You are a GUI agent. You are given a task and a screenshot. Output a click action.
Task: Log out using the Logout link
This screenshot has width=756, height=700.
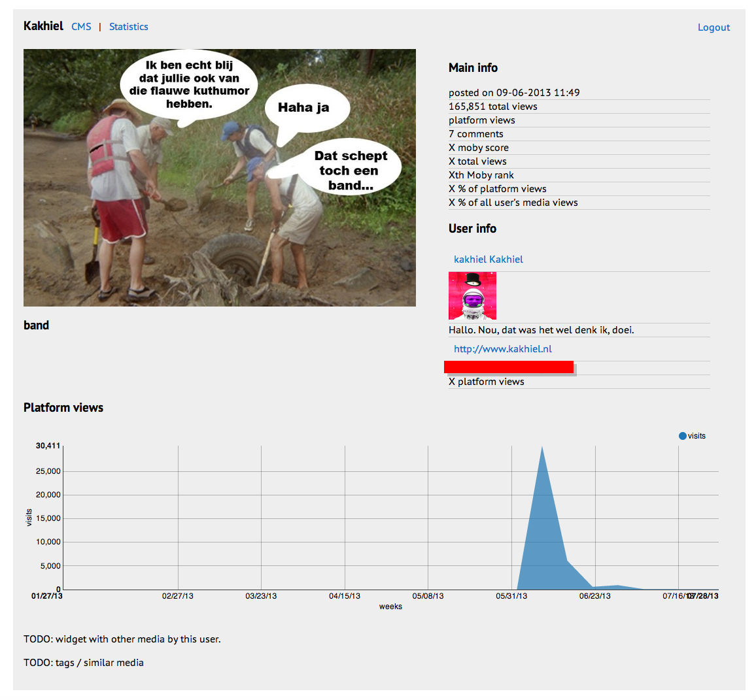click(x=713, y=27)
